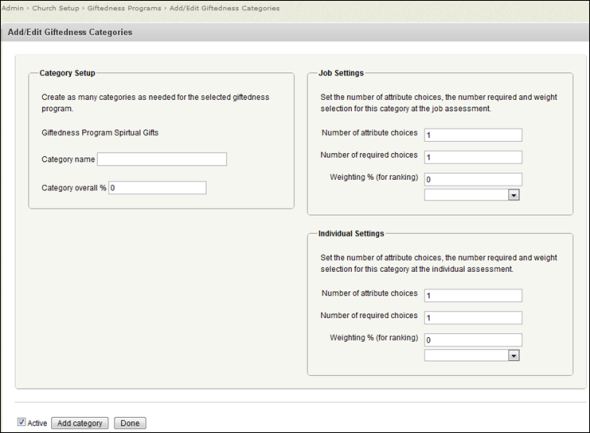Go to Admin breadcrumb link
The height and width of the screenshot is (433, 590).
(13, 8)
